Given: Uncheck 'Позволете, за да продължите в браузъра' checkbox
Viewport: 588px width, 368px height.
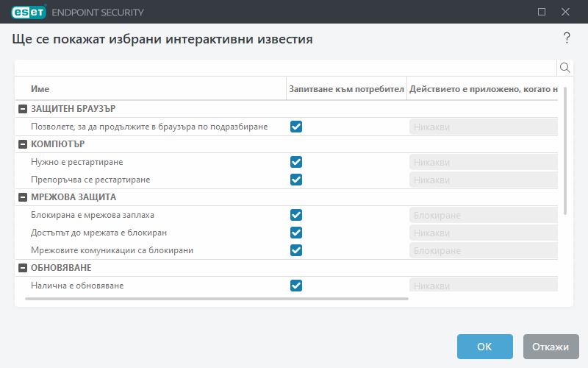Looking at the screenshot, I should [296, 127].
